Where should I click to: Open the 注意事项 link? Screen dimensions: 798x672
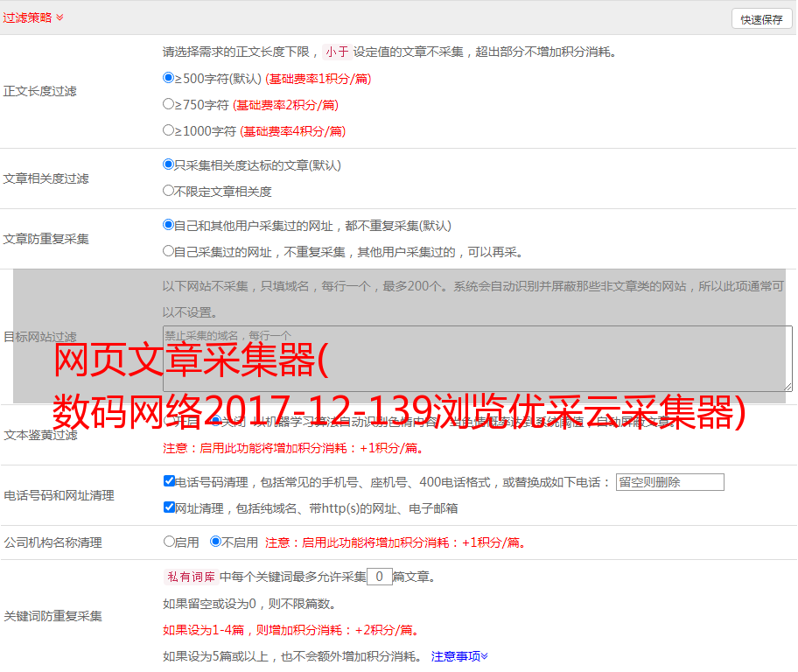(x=459, y=657)
